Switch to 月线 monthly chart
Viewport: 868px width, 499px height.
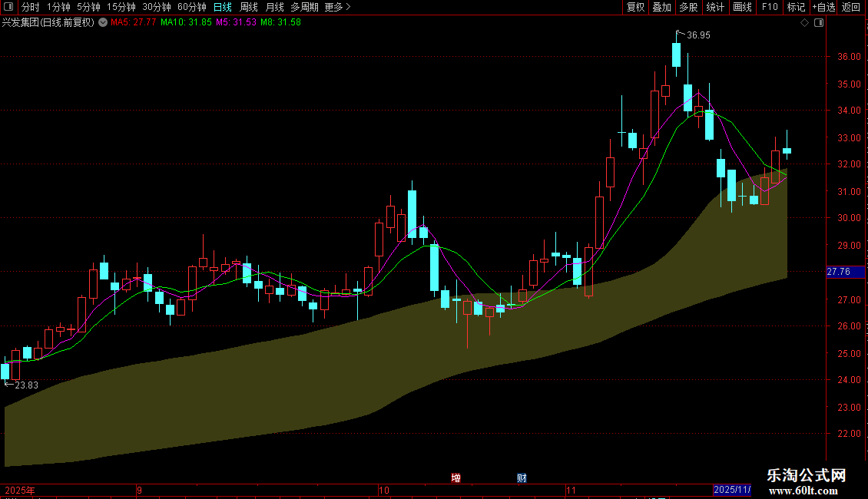(x=274, y=7)
